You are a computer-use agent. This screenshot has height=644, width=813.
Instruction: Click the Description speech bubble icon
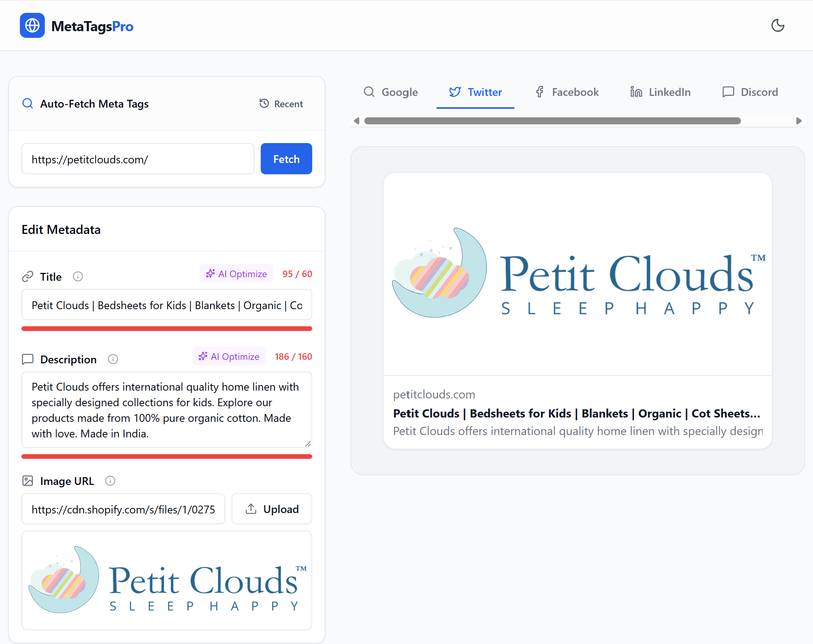click(28, 359)
